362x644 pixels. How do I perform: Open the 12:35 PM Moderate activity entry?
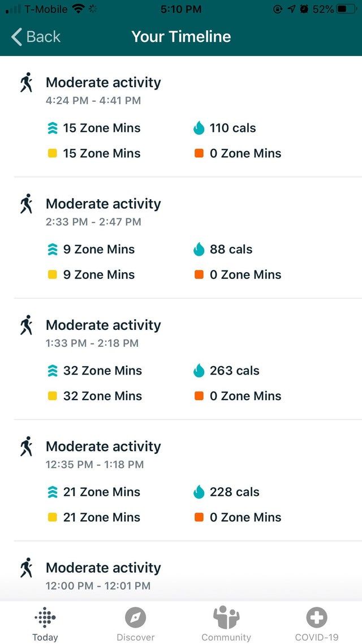coord(104,446)
